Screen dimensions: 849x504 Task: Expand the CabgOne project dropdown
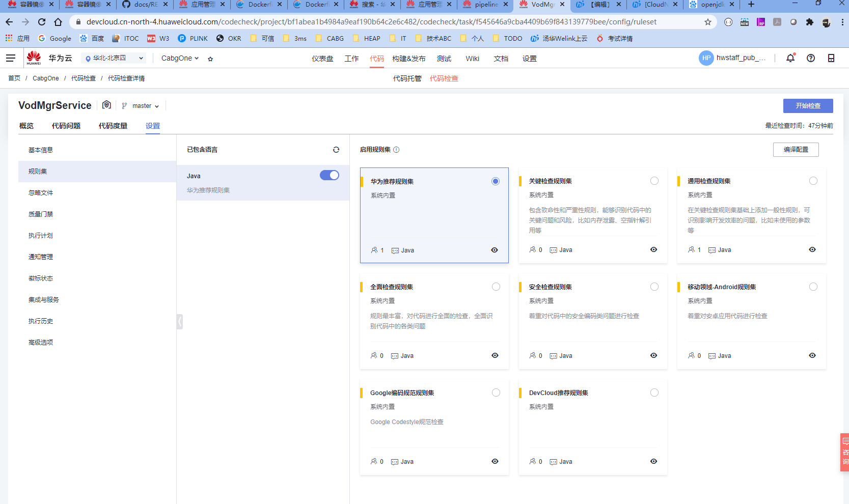180,58
